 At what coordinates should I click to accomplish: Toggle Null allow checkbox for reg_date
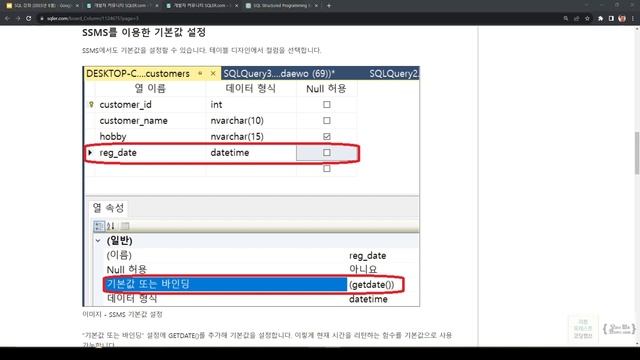pyautogui.click(x=327, y=152)
